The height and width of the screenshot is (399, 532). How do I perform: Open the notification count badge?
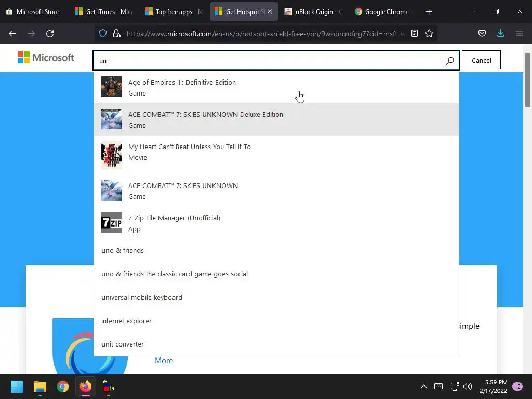[517, 387]
